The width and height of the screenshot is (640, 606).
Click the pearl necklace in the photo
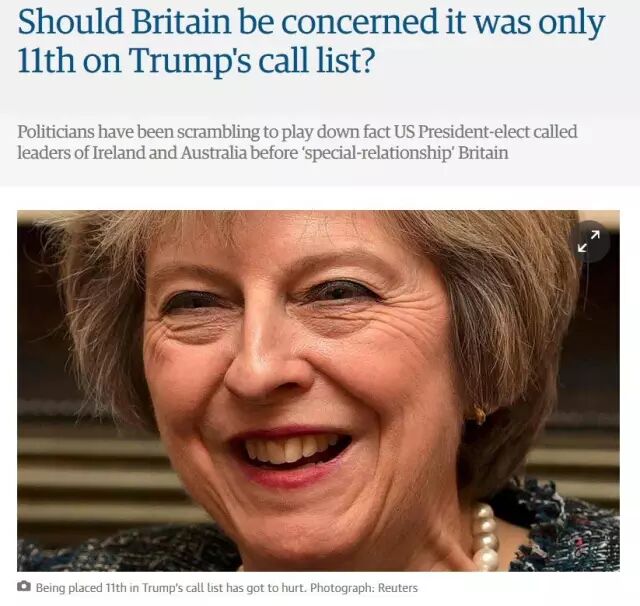coord(484,537)
